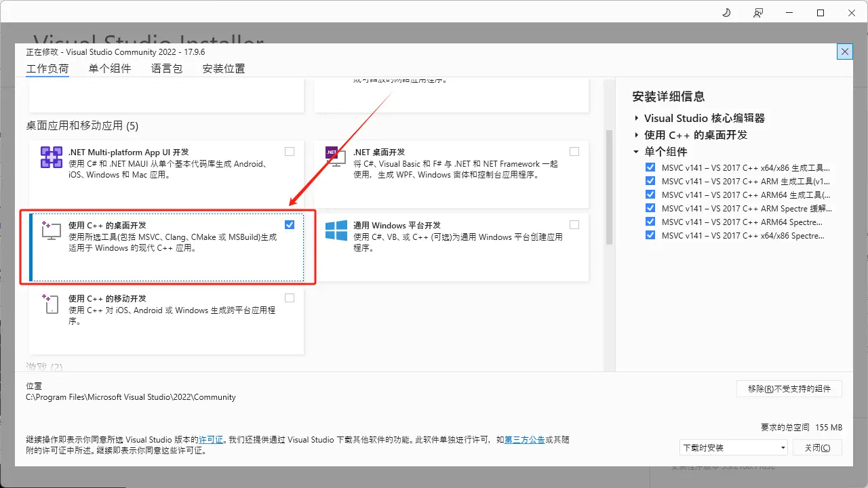
Task: Switch to the 单个组件 tab
Action: pyautogui.click(x=110, y=68)
